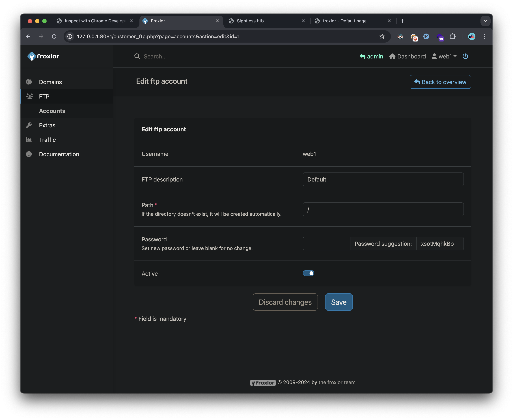Click the Save button
Image resolution: width=513 pixels, height=420 pixels.
(339, 302)
